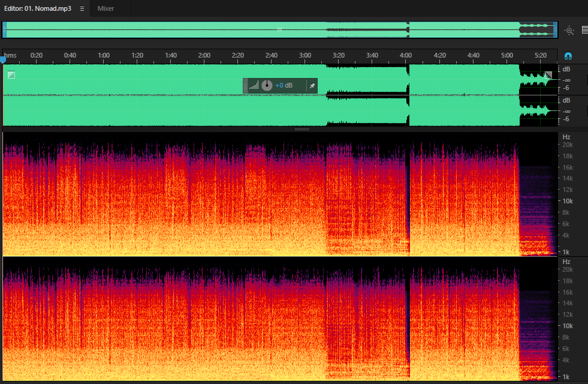Click the fade in handle on waveform
The height and width of the screenshot is (384, 588).
pos(11,74)
